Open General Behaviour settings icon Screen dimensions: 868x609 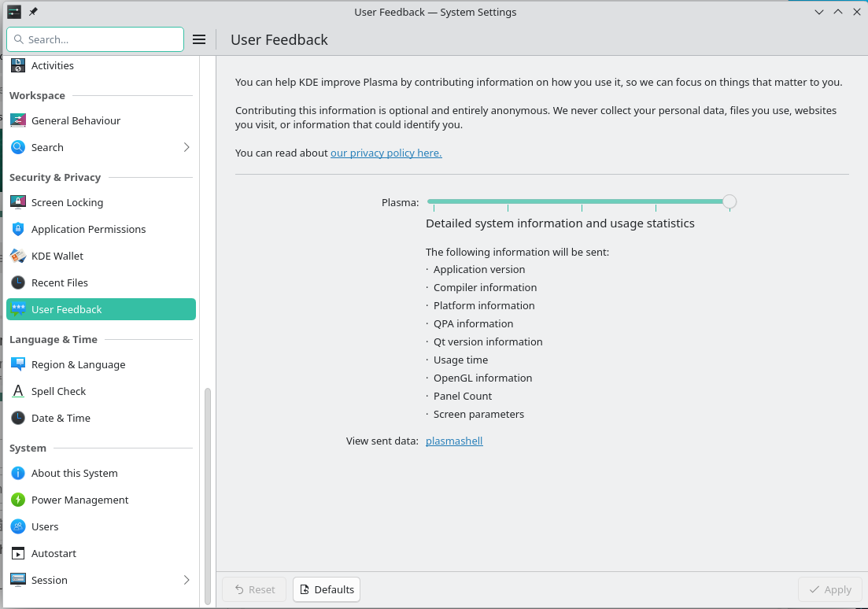pyautogui.click(x=18, y=120)
